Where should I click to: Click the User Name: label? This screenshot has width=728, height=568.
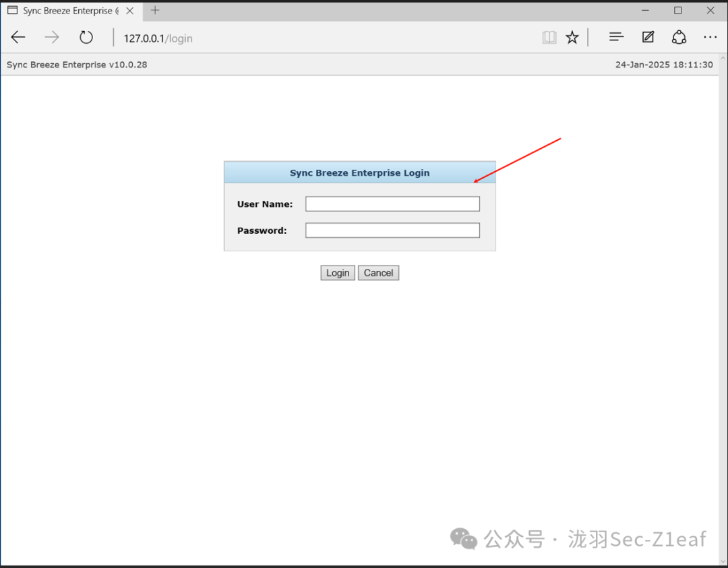coord(265,203)
